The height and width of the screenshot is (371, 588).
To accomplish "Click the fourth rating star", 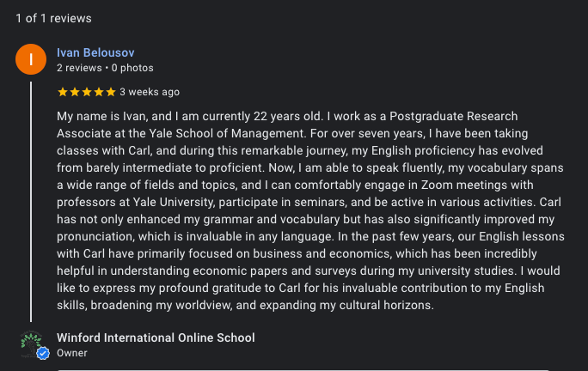I will click(98, 92).
